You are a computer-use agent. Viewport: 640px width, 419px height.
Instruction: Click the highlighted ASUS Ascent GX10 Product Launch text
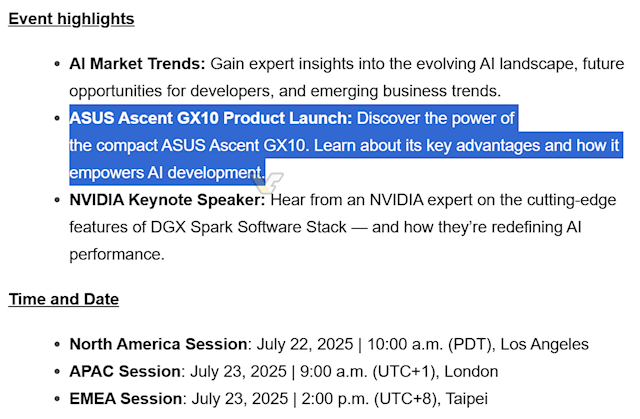(211, 118)
